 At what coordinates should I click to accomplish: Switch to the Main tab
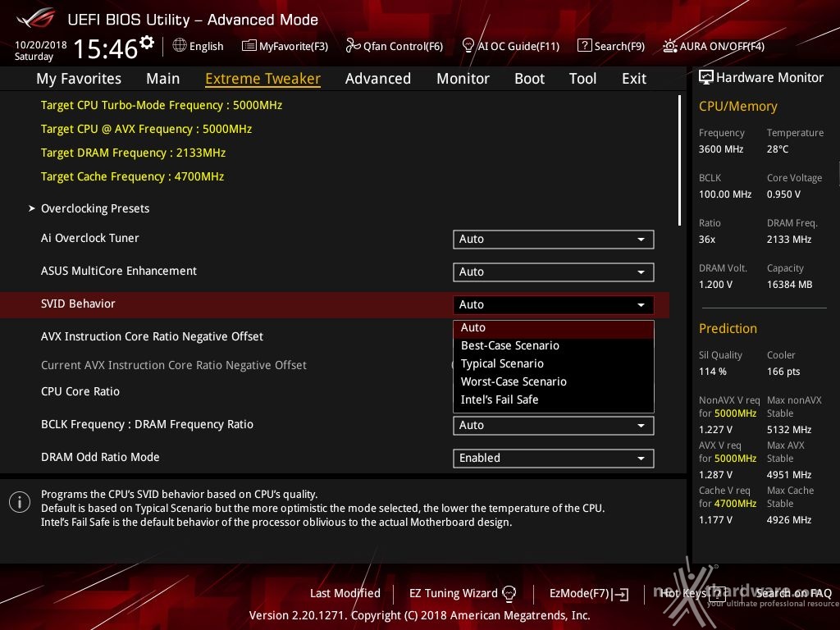163,79
